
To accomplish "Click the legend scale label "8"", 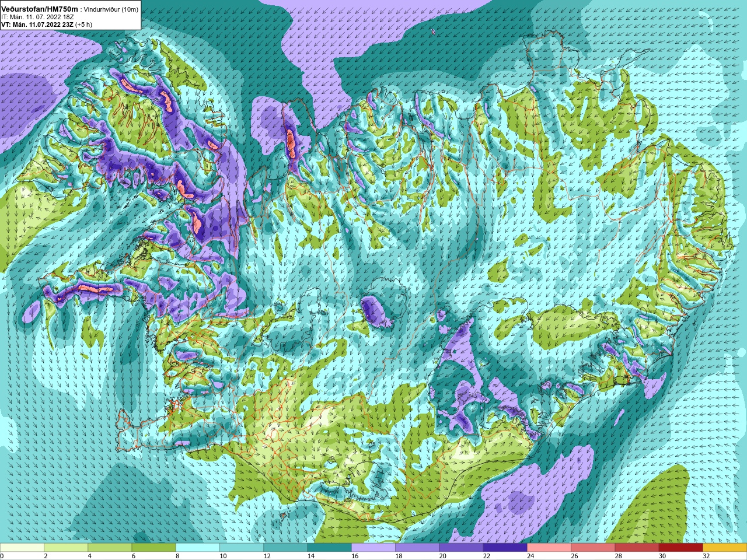I will tap(176, 556).
